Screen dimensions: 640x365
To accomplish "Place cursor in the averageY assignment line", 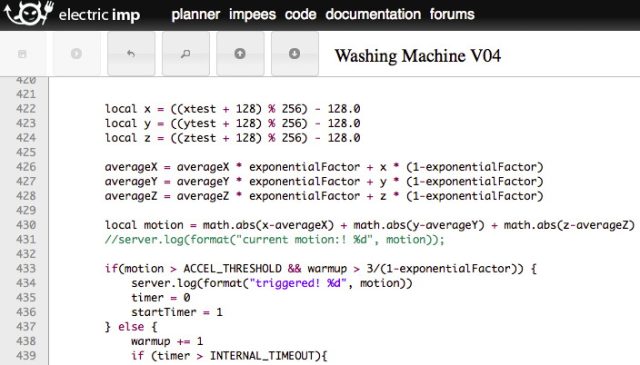I will tap(324, 181).
